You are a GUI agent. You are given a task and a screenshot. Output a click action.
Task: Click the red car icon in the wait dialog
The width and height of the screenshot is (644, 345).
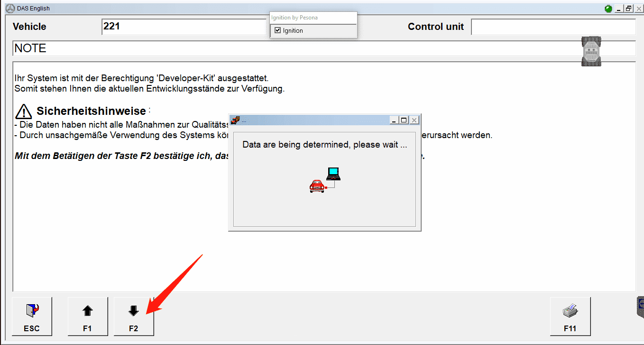tap(317, 186)
